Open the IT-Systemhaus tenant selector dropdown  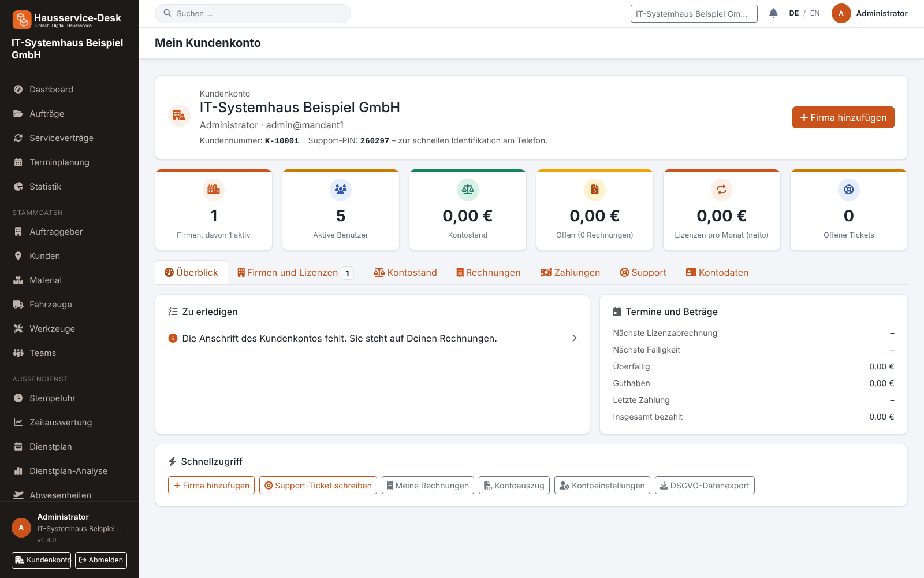click(x=694, y=14)
